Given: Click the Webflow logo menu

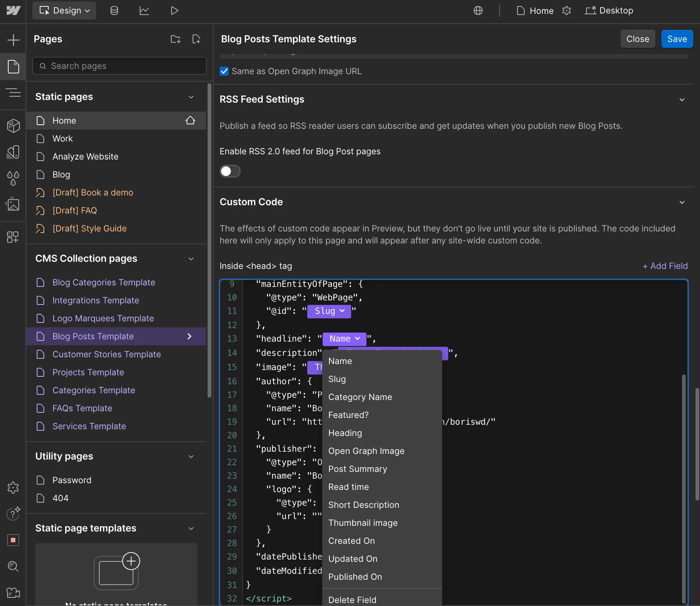Looking at the screenshot, I should click(x=13, y=10).
